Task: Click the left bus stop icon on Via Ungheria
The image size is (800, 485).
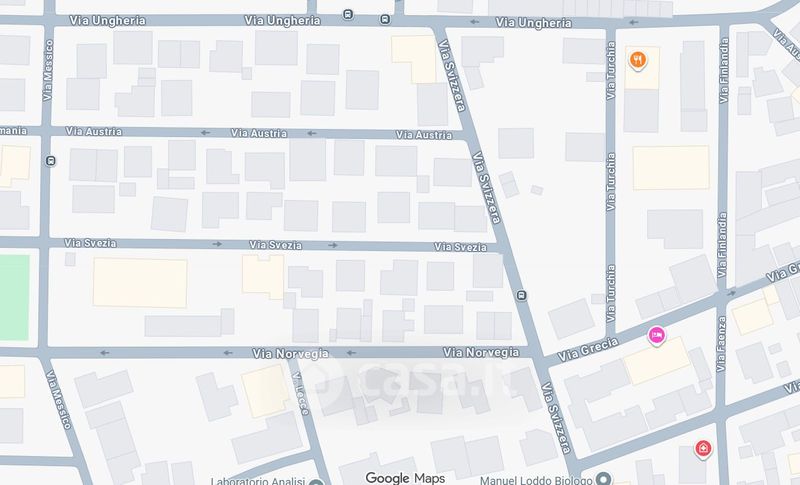Action: coord(348,14)
